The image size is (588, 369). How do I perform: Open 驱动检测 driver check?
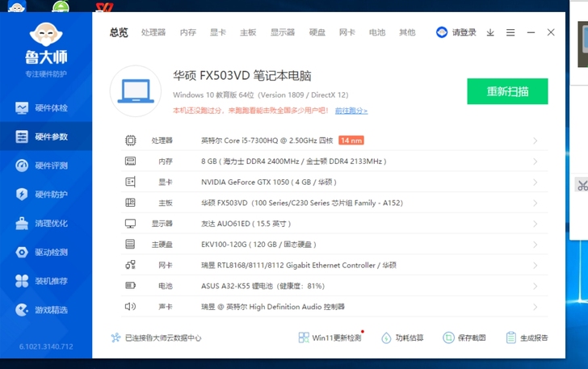tap(46, 252)
